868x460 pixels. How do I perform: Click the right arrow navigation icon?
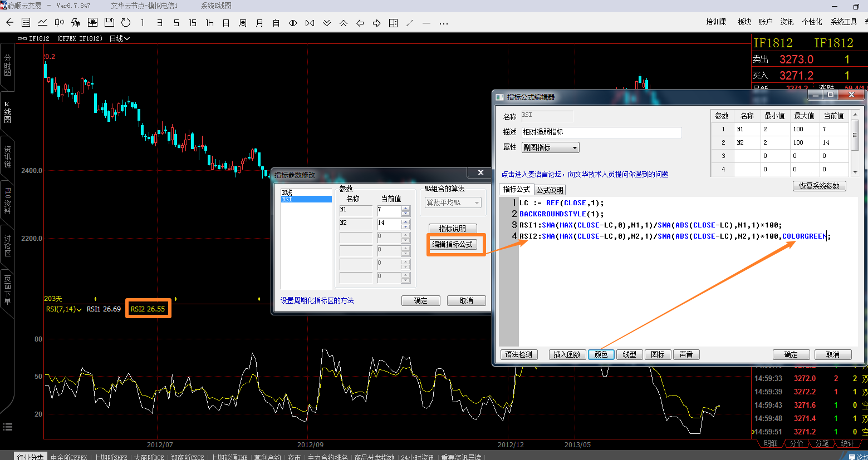coord(377,23)
